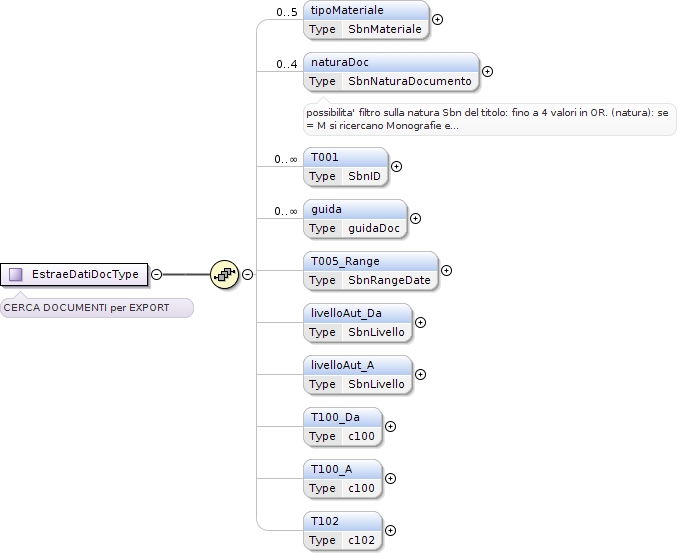Viewport: 684px width, 555px height.
Task: Click the 0..4 cardinality label
Action: point(287,65)
